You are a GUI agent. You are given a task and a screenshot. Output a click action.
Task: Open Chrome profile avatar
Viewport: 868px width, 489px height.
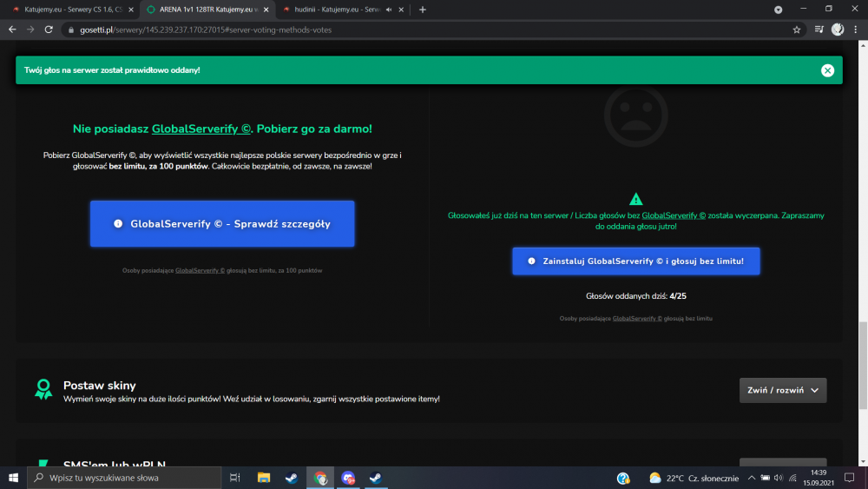(838, 30)
